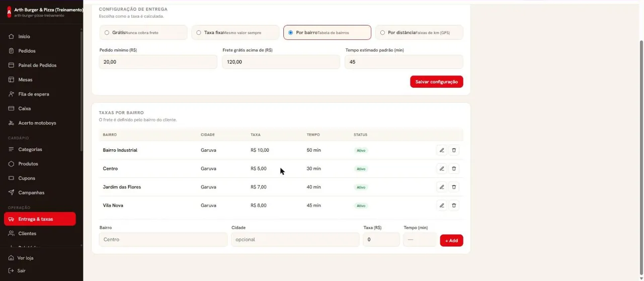Select the Por distância delivery option

click(x=419, y=33)
